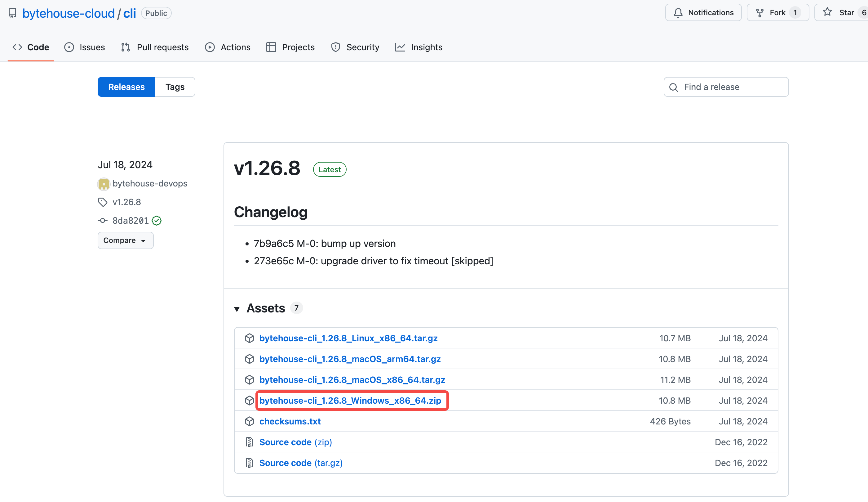Click the verified commit checkmark badge

[157, 221]
